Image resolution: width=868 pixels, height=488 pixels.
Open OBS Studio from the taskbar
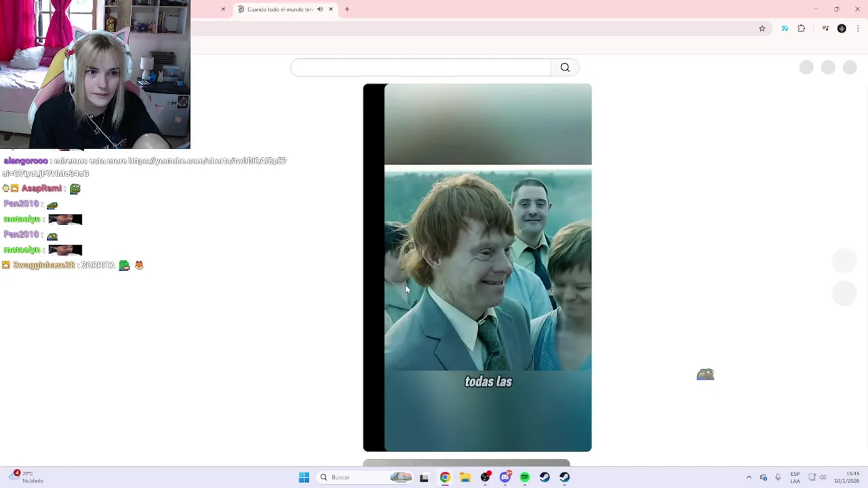click(485, 477)
